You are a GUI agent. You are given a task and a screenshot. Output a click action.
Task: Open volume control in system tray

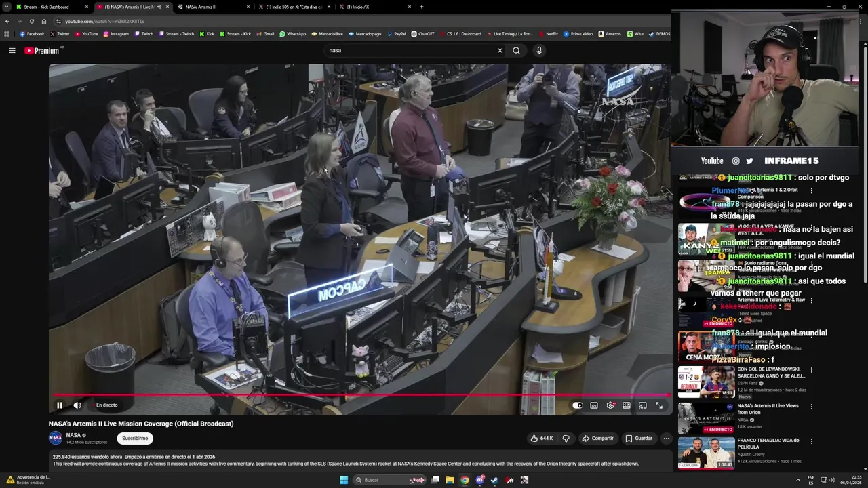tap(833, 480)
